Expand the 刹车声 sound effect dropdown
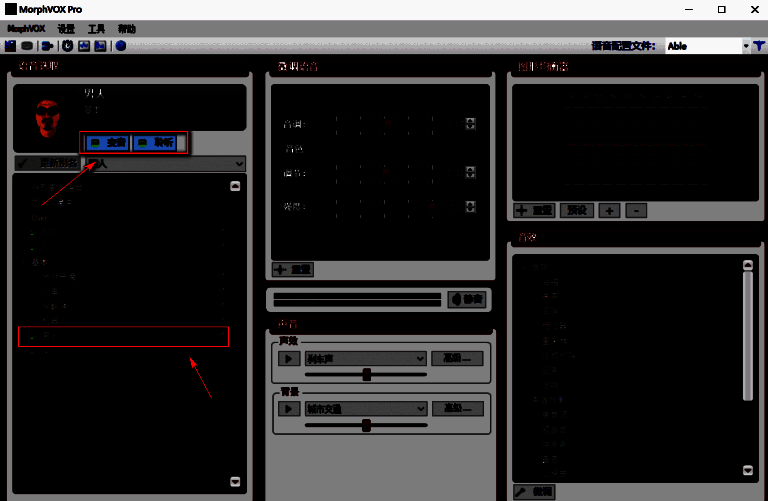The image size is (768, 501). click(x=421, y=358)
